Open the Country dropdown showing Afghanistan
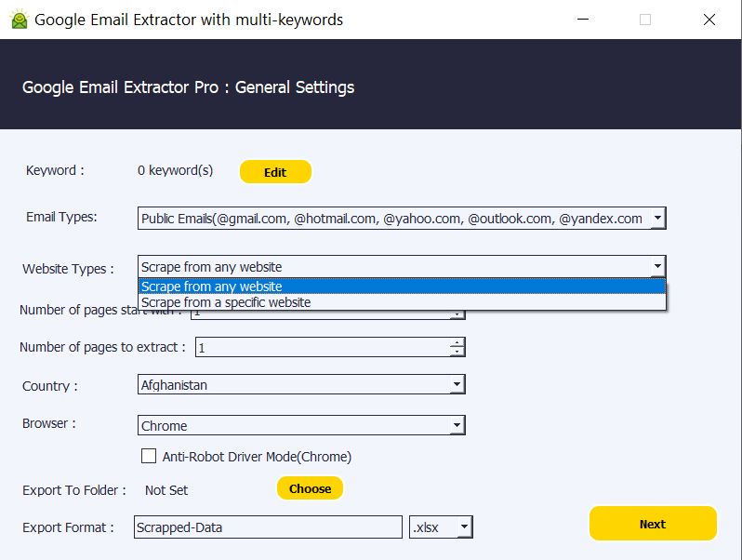 [x=301, y=384]
